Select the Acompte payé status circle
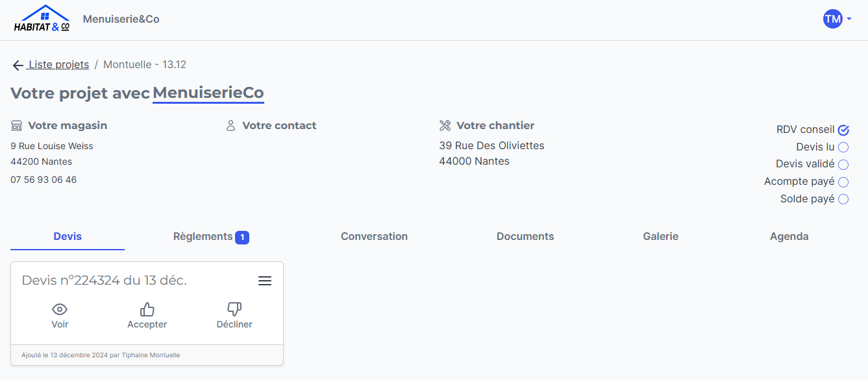 843,182
